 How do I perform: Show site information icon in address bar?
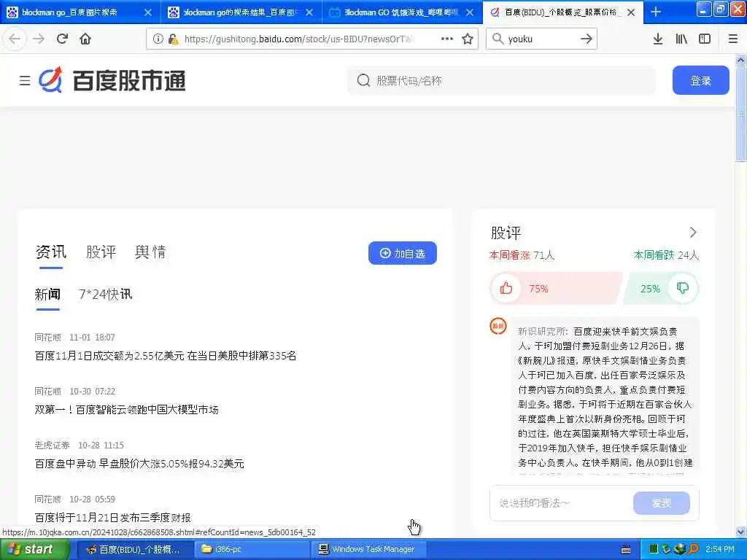(x=158, y=39)
